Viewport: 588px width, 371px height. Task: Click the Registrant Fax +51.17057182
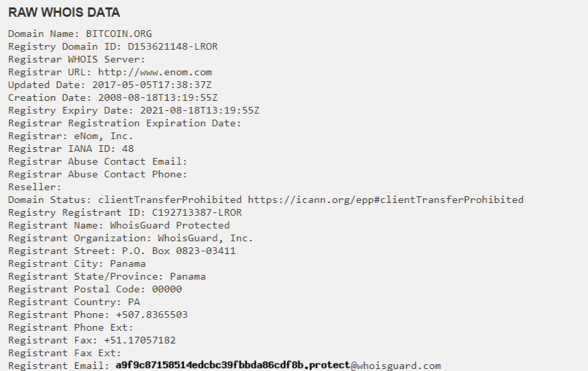[143, 340]
